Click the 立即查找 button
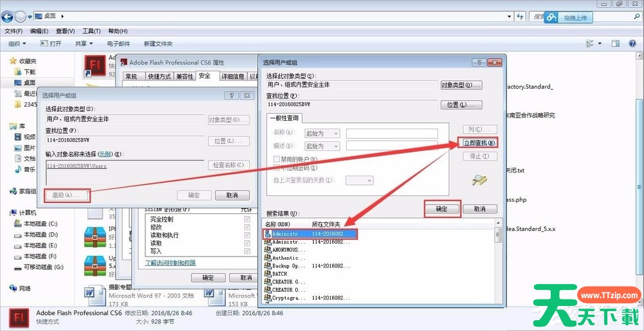Viewport: 644px width, 331px height. (x=480, y=142)
